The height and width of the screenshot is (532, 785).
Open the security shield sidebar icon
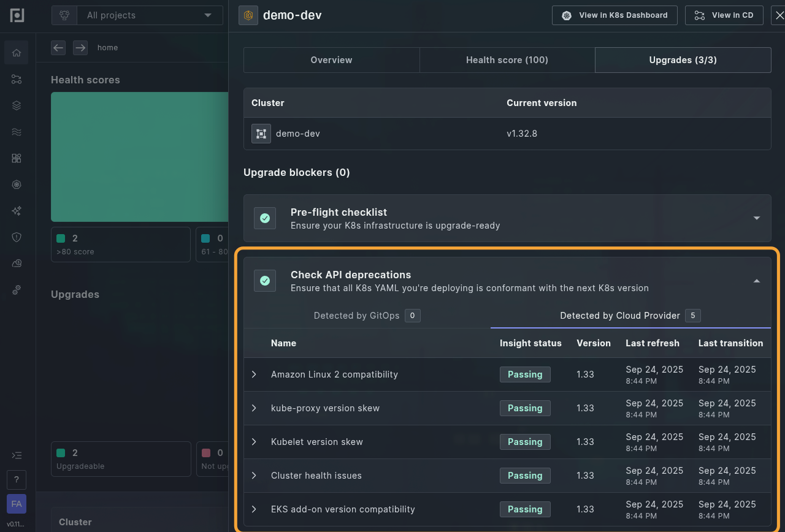[17, 237]
